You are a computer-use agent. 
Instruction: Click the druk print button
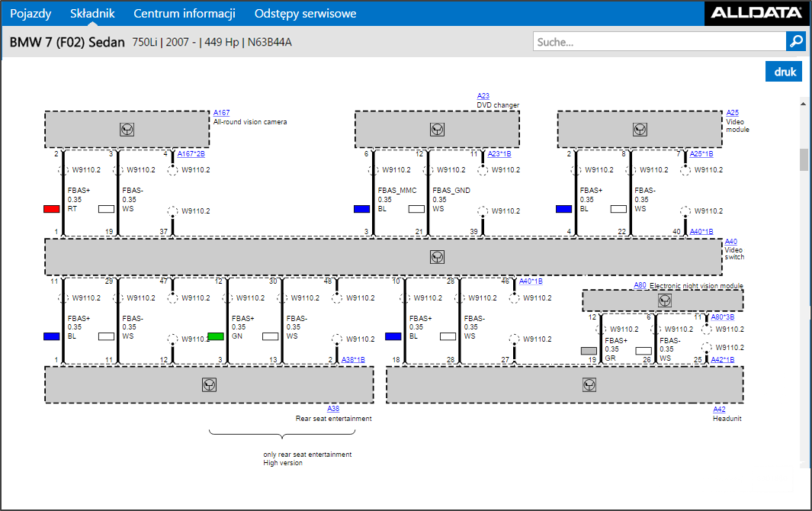784,72
